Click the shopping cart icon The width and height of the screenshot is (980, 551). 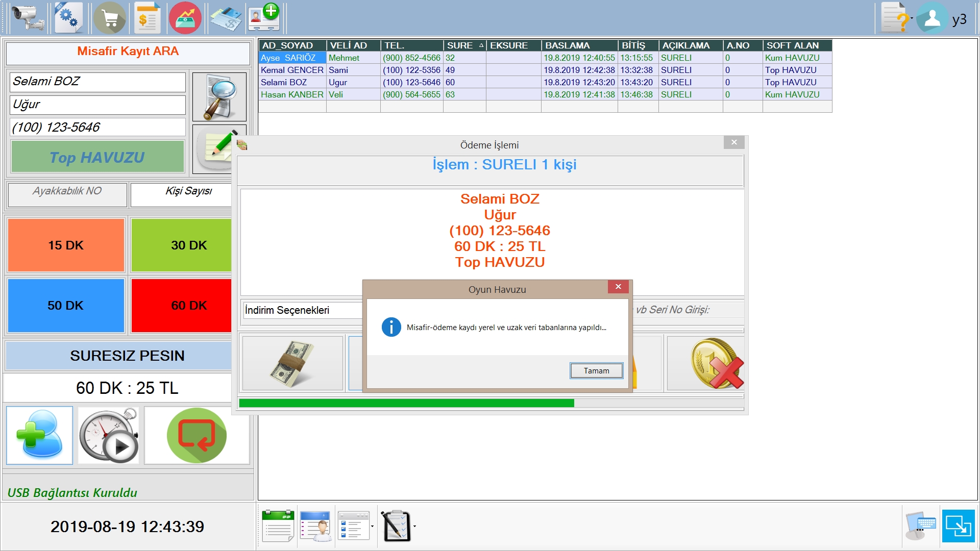pyautogui.click(x=109, y=18)
